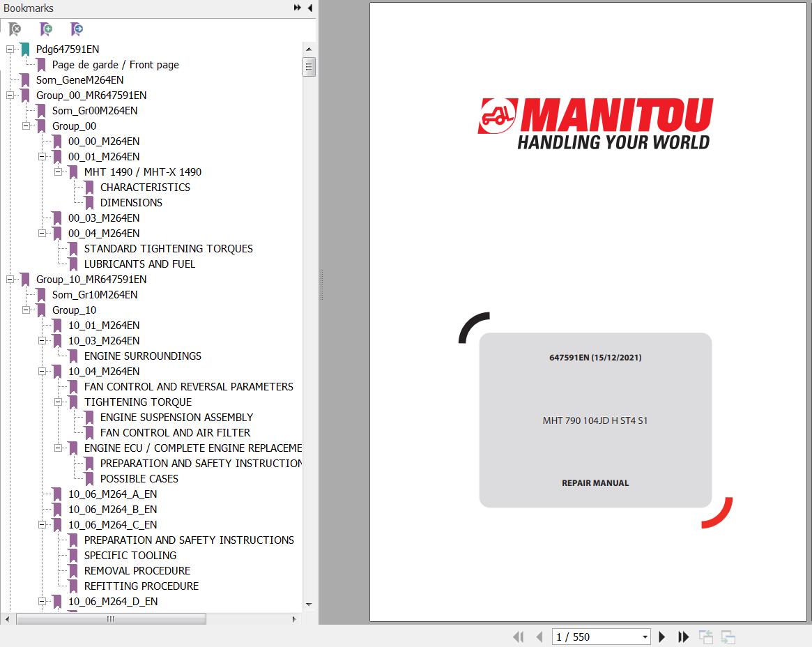Collapse the Group_00_MR647591EN bookmark
Viewport: 812px width, 647px height.
tap(10, 96)
